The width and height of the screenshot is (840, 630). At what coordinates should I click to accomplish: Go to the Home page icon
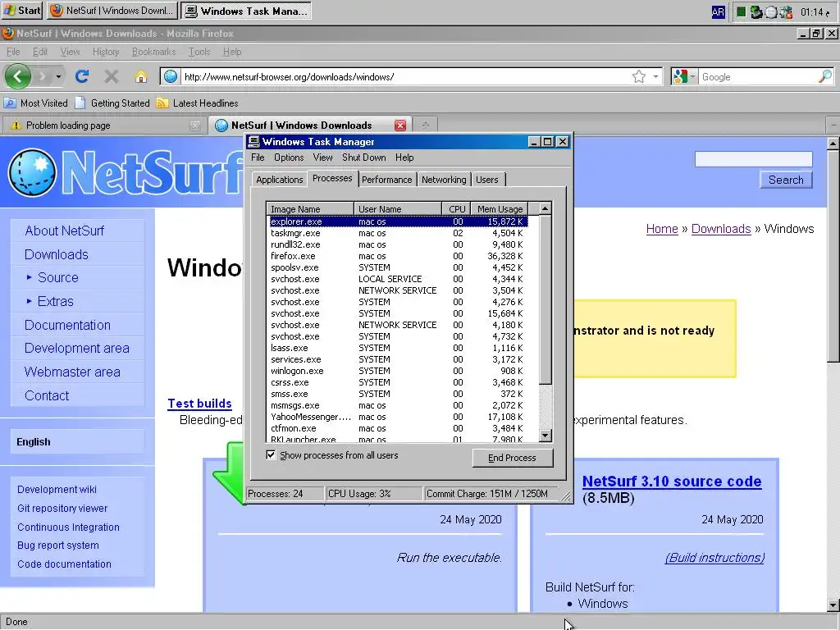(140, 76)
